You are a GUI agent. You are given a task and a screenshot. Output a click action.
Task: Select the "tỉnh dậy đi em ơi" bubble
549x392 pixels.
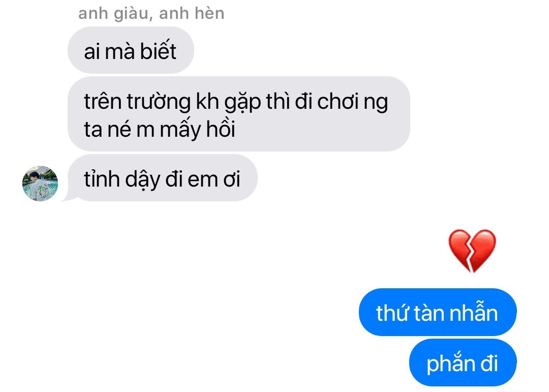[x=162, y=178]
